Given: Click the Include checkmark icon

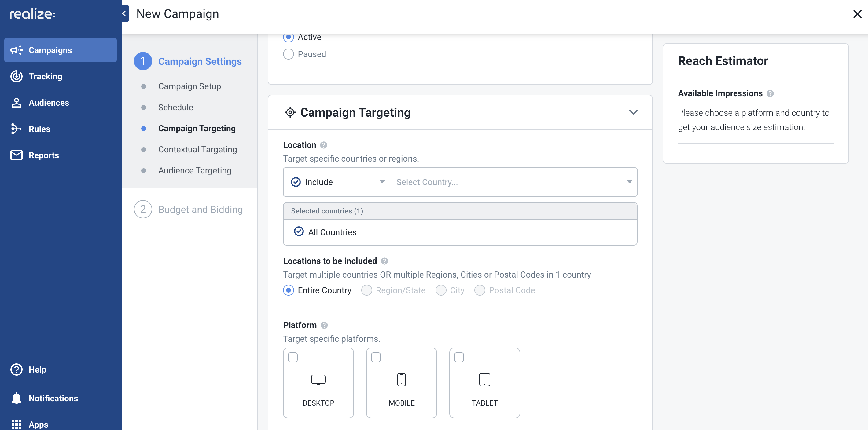Looking at the screenshot, I should [x=296, y=182].
